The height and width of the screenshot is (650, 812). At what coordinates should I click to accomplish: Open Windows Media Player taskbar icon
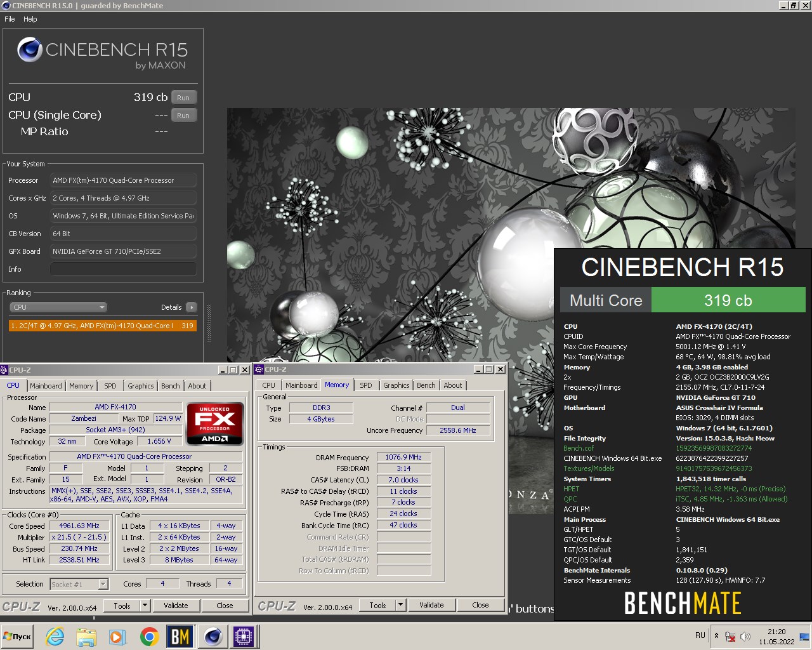pos(117,636)
